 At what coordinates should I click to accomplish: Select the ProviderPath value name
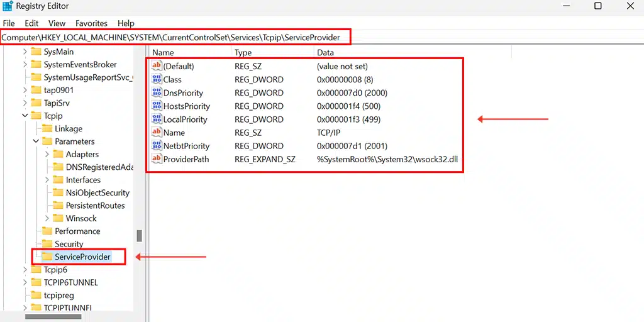point(186,159)
